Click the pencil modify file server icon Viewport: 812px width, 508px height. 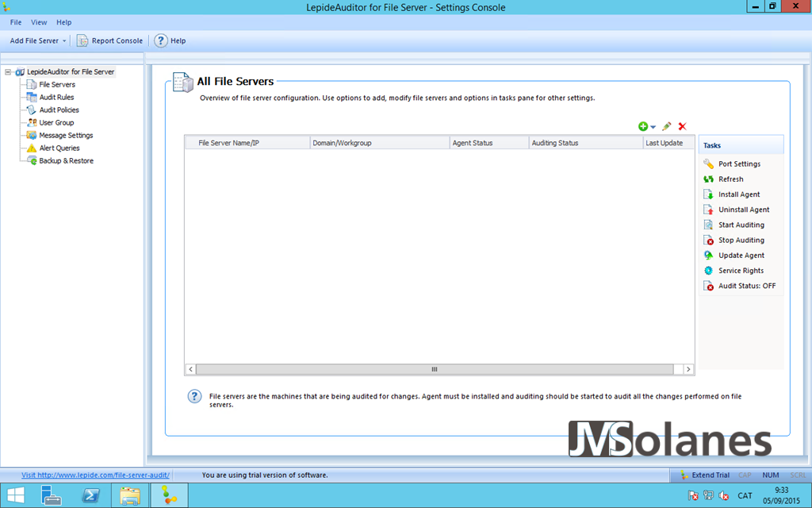[666, 126]
